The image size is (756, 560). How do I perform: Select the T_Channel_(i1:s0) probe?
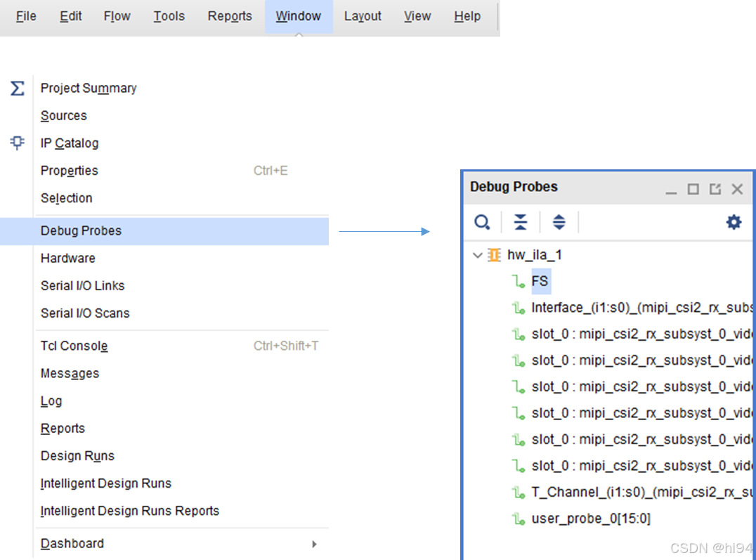point(641,493)
